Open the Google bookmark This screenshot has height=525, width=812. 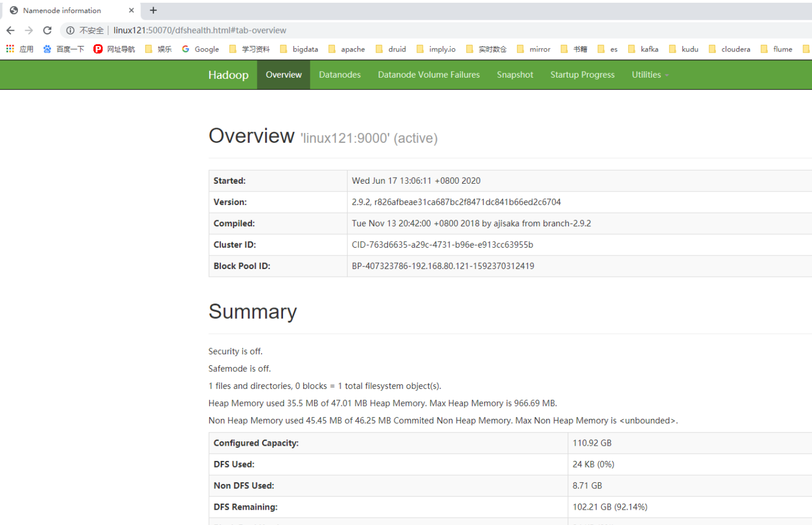pos(200,49)
